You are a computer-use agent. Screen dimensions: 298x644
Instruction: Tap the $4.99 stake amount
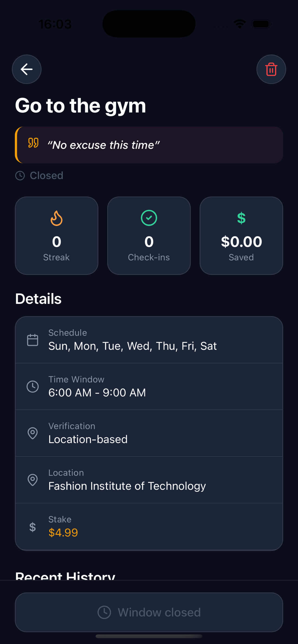click(63, 532)
